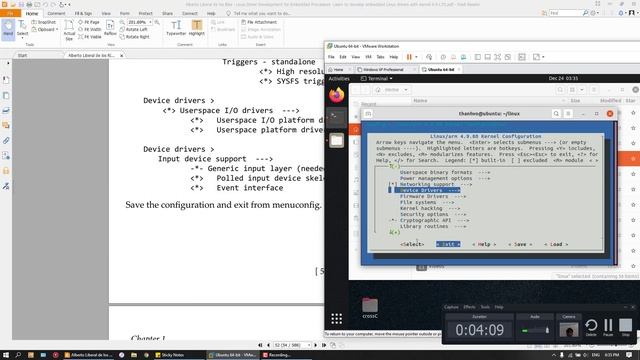Open the Terminal app menu in the Ubuntu top bar

pyautogui.click(x=377, y=78)
